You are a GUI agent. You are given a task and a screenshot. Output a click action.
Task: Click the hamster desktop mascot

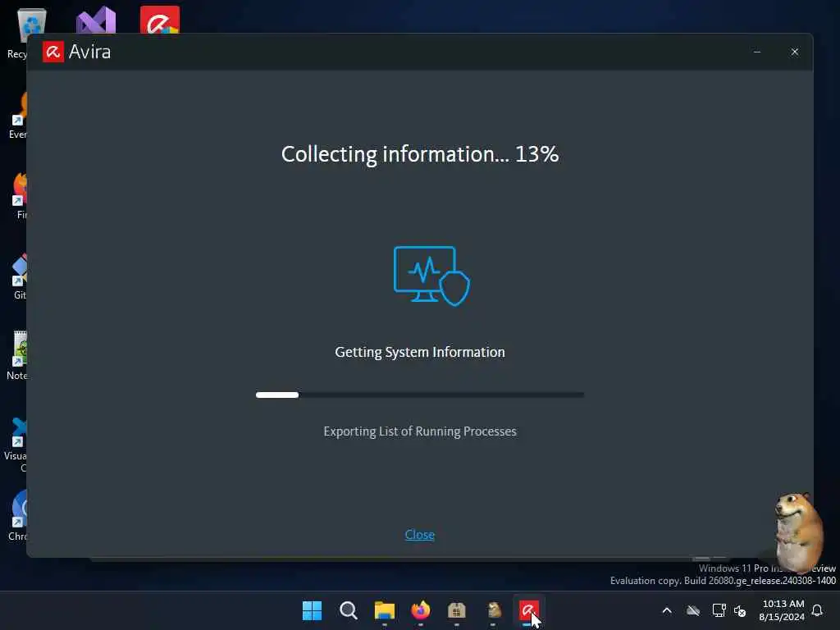pyautogui.click(x=799, y=532)
